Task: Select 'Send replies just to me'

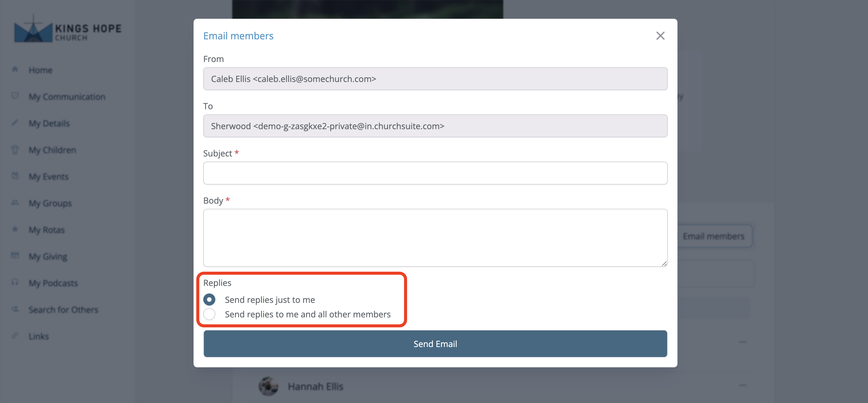Action: tap(209, 300)
